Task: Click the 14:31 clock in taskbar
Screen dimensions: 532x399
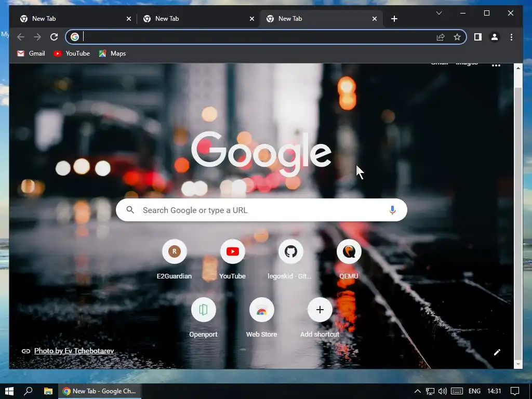Action: pos(494,391)
